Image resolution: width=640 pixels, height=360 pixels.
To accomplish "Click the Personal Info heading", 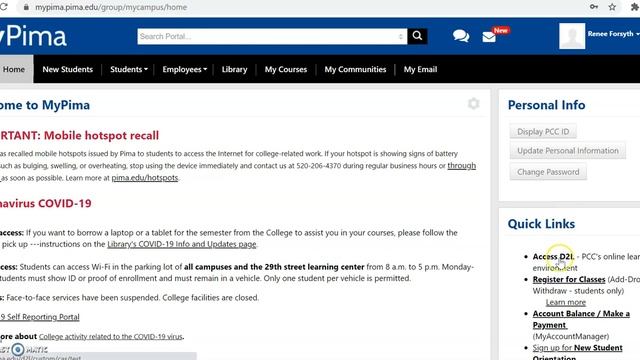I will tap(547, 105).
